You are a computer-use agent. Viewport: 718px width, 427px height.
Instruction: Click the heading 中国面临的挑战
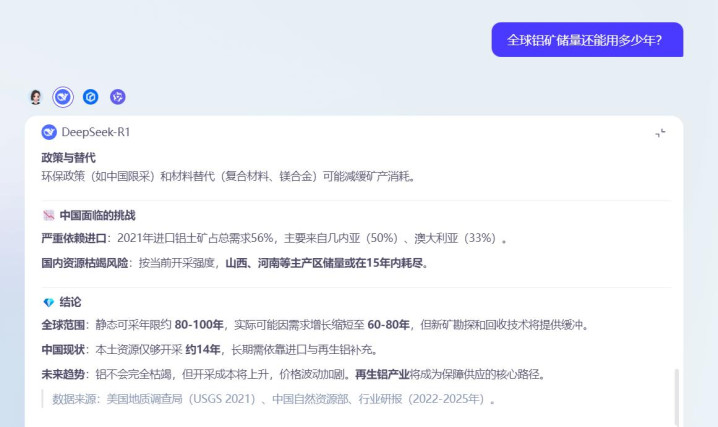(98, 215)
